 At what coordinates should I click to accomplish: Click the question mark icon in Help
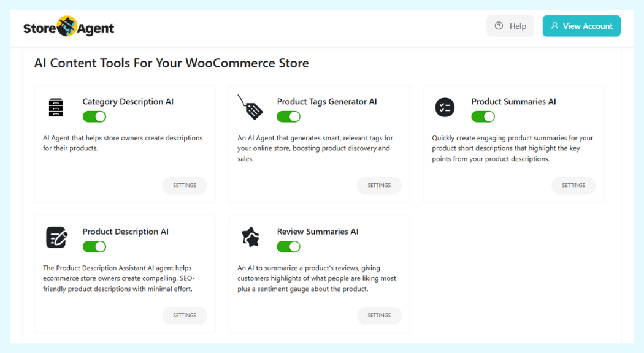pyautogui.click(x=499, y=26)
